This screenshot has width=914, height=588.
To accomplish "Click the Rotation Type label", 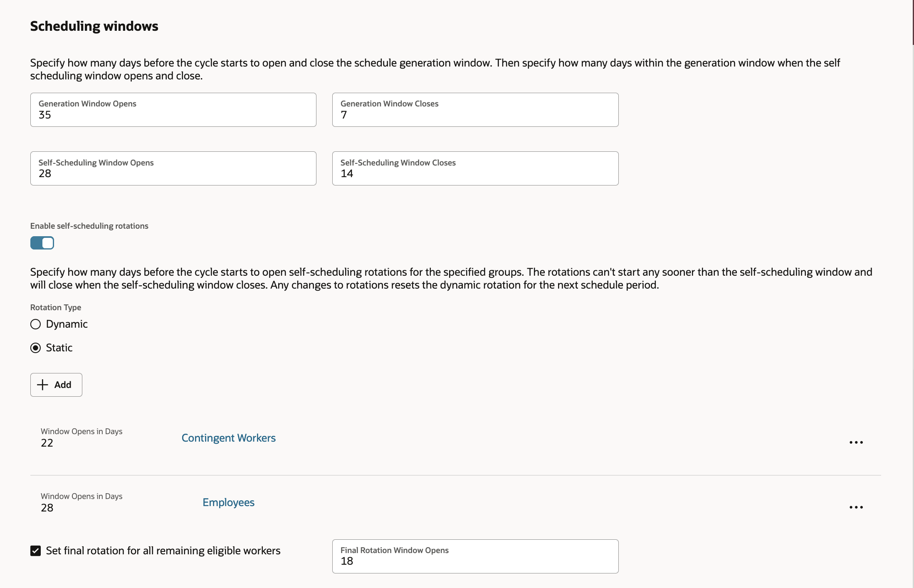I will click(x=56, y=307).
